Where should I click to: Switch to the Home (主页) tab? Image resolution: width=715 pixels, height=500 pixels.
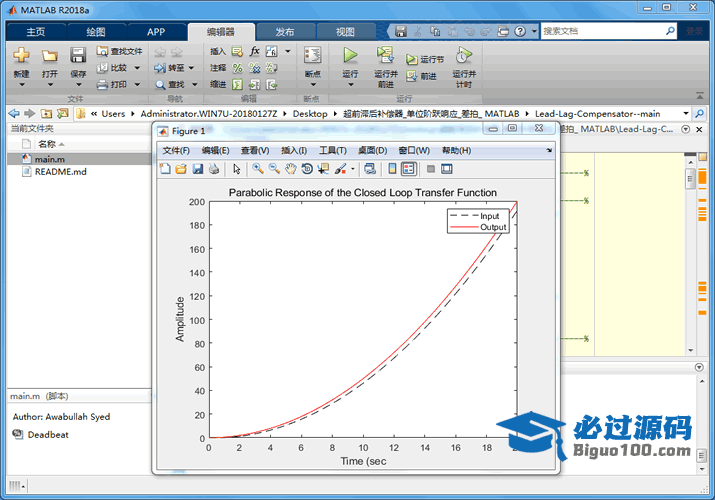point(36,31)
